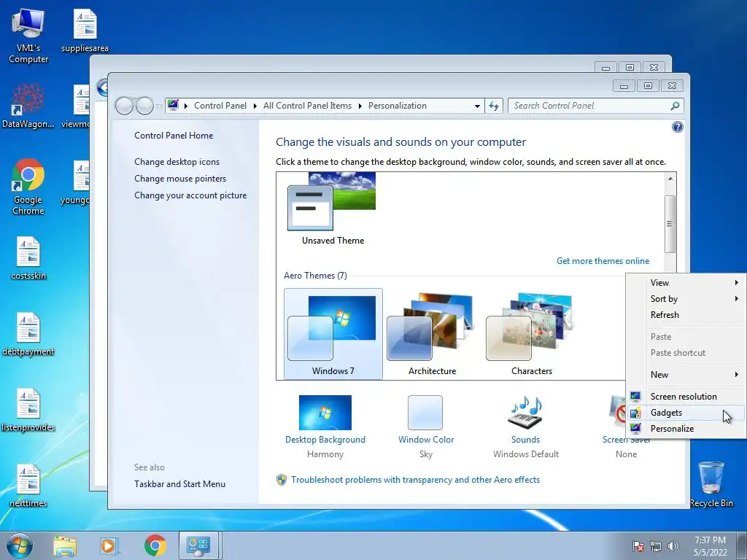The height and width of the screenshot is (560, 747).
Task: Click the help question mark icon
Action: (x=677, y=127)
